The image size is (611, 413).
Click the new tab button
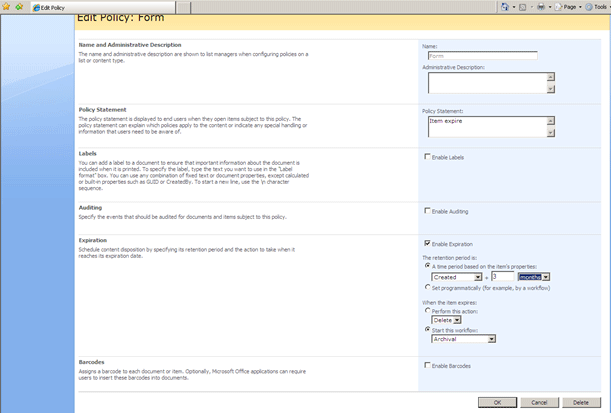pos(184,7)
